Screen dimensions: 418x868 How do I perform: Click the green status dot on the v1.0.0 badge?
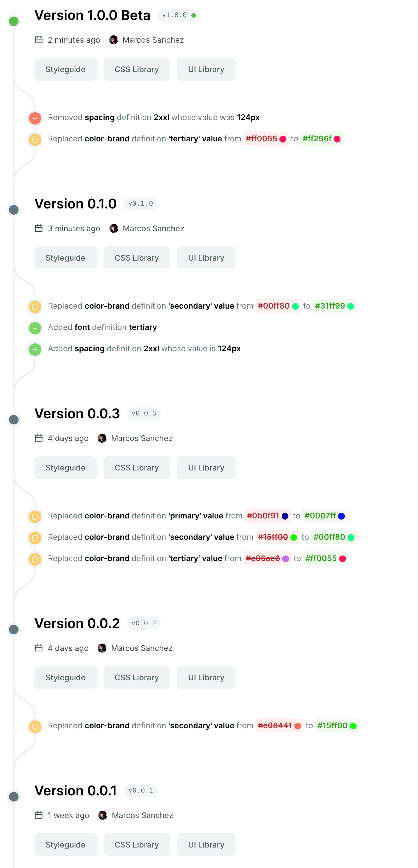tap(193, 15)
